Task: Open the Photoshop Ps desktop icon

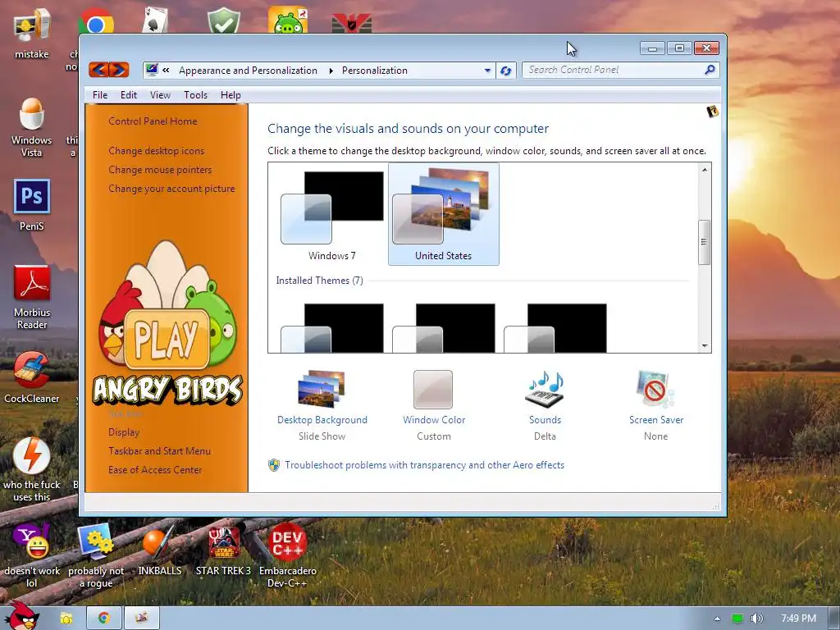Action: pyautogui.click(x=32, y=204)
